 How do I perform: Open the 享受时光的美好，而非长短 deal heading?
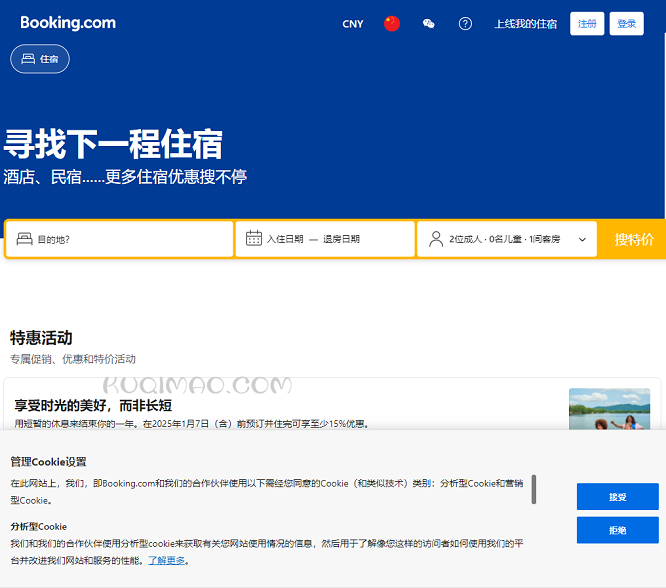tap(93, 405)
